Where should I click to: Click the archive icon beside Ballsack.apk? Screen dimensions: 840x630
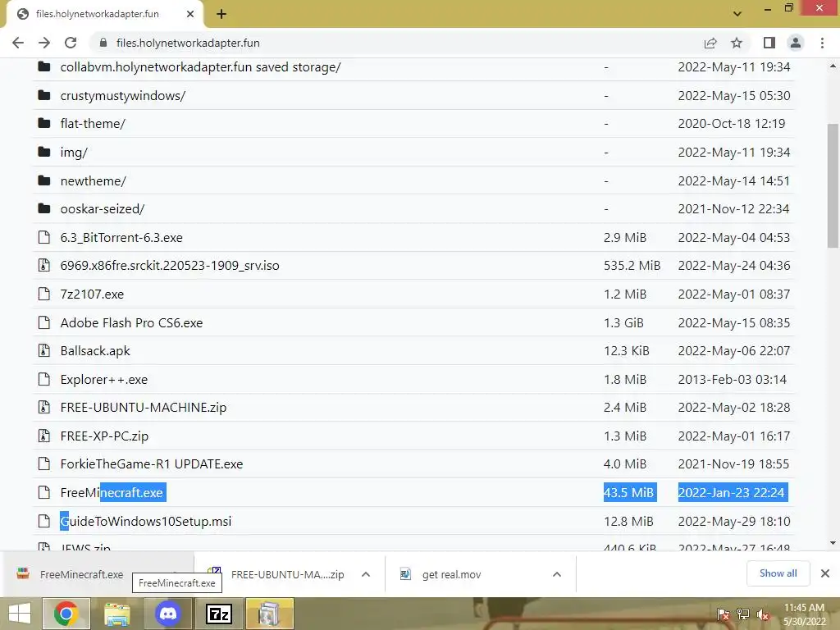[x=44, y=351]
